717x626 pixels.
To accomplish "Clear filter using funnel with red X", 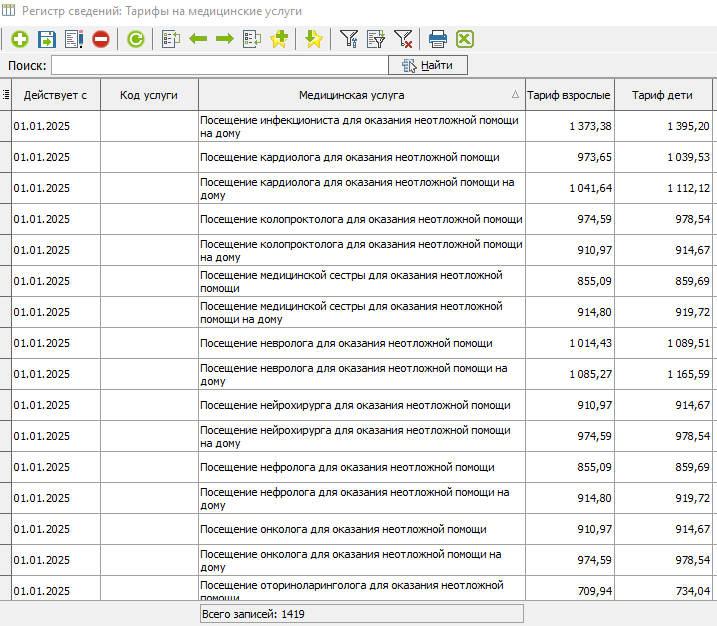I will [x=403, y=39].
